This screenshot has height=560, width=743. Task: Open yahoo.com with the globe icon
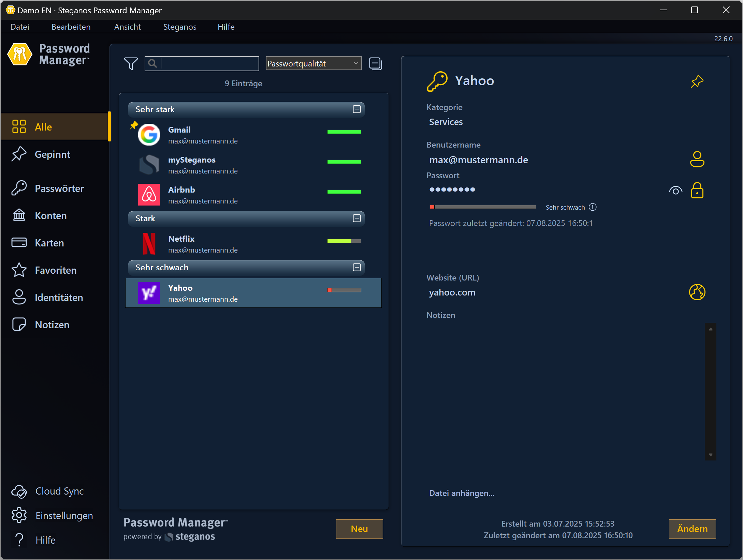[x=697, y=292]
